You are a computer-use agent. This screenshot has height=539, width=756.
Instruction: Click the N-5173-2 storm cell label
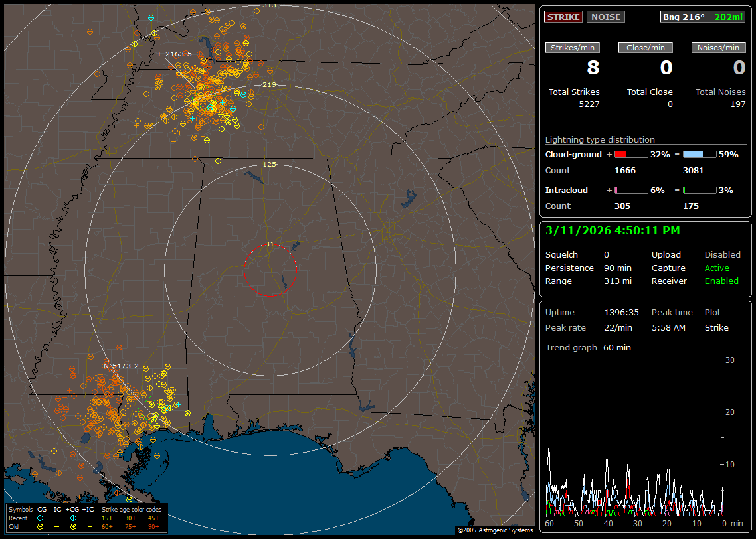pos(121,366)
